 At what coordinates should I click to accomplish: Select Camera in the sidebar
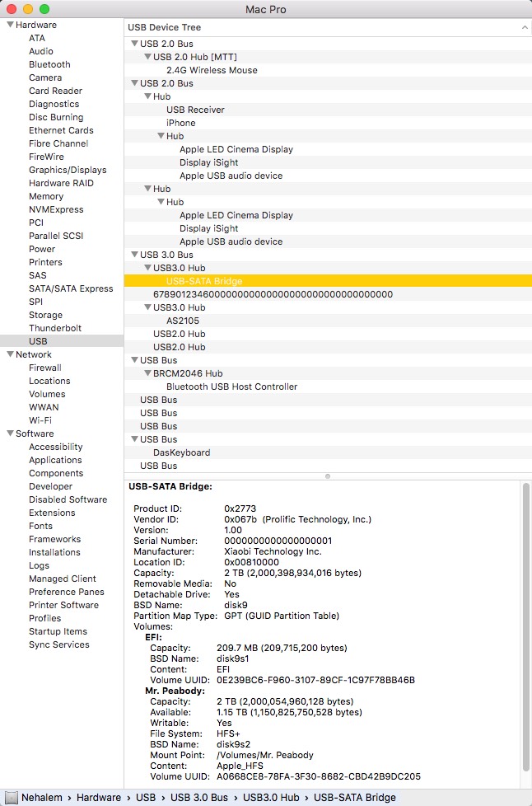tap(45, 77)
